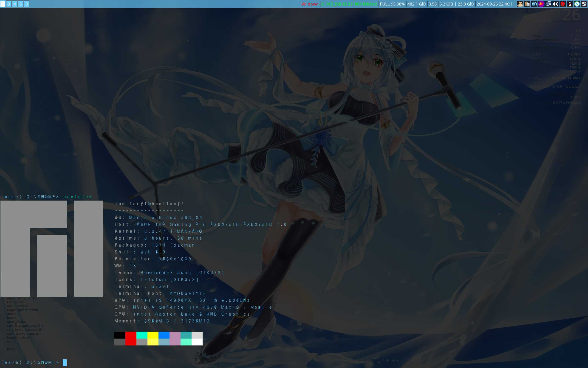Click the 'GPU: Intel Raptor Lake-S UHD' line
Screen dimensions: 588x368
tap(182, 314)
